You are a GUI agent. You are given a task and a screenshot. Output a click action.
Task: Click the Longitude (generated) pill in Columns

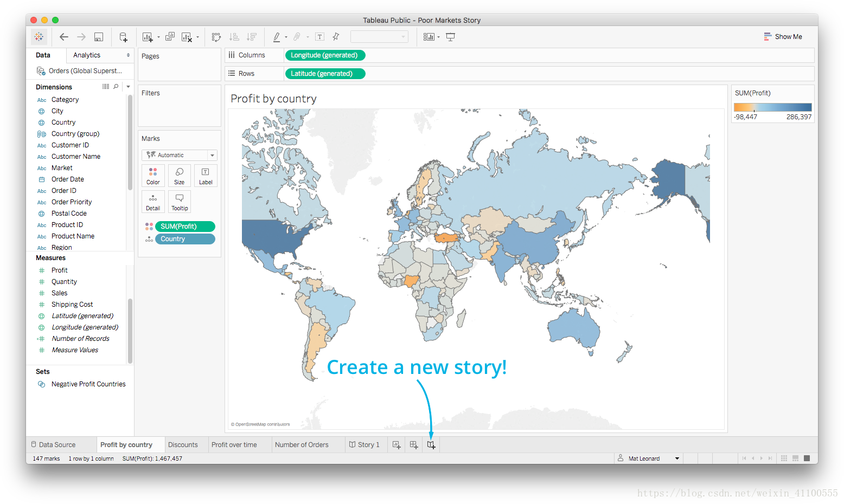(324, 55)
